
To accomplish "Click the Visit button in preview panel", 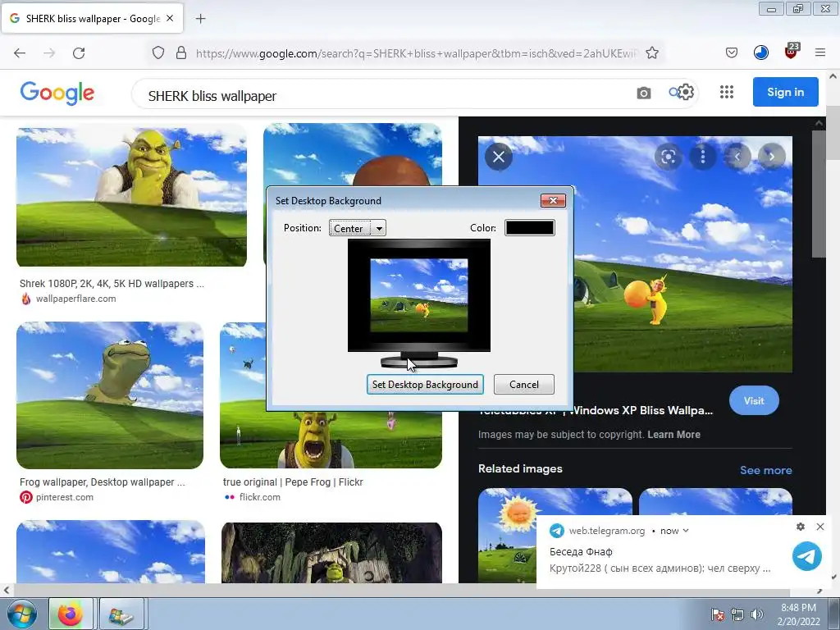I will [x=754, y=400].
